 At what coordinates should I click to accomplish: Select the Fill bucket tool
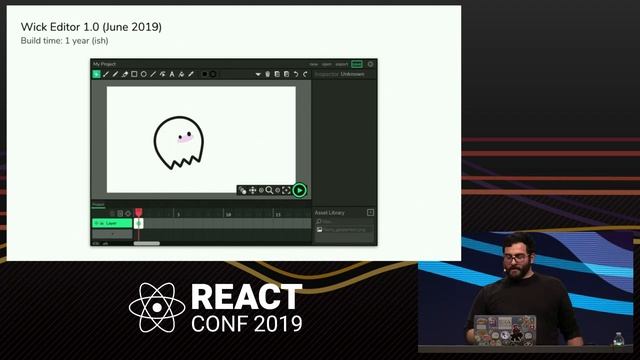181,74
